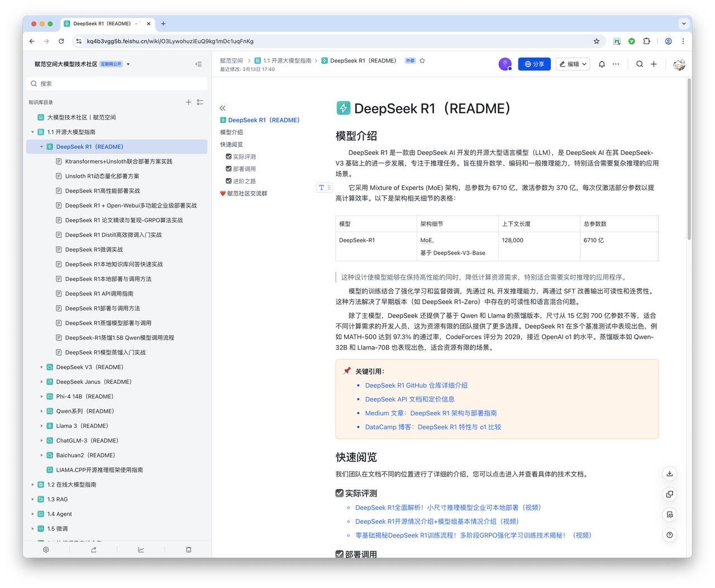Open a new browser tab
The width and height of the screenshot is (715, 588).
coord(163,24)
